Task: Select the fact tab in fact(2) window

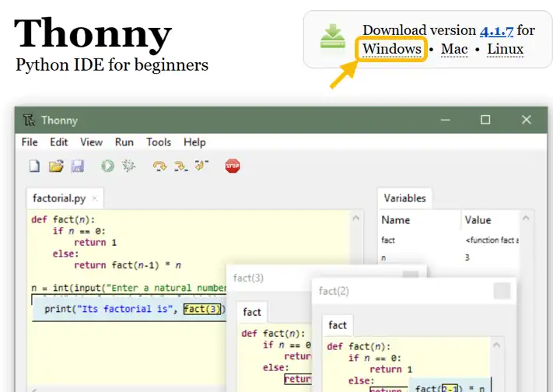Action: pos(338,325)
